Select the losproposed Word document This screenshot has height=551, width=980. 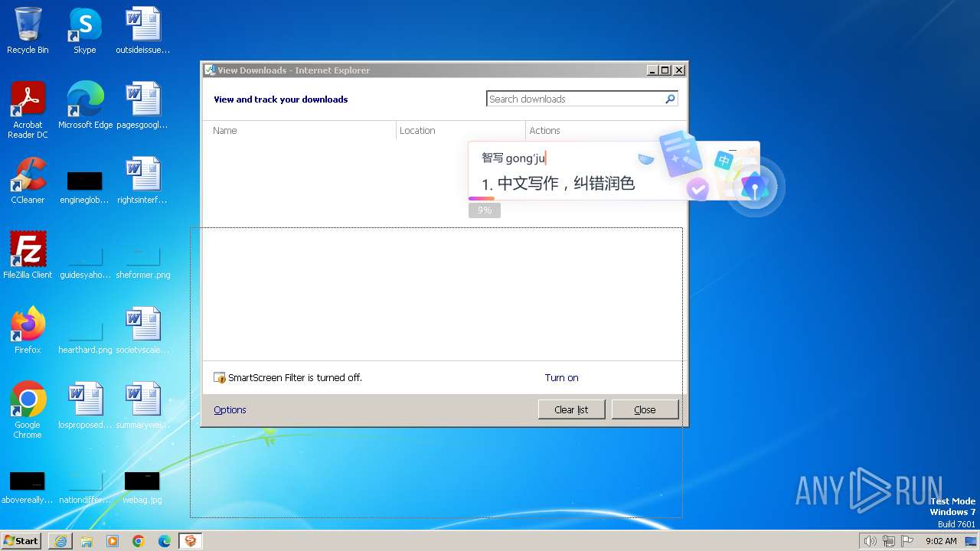[x=85, y=406]
